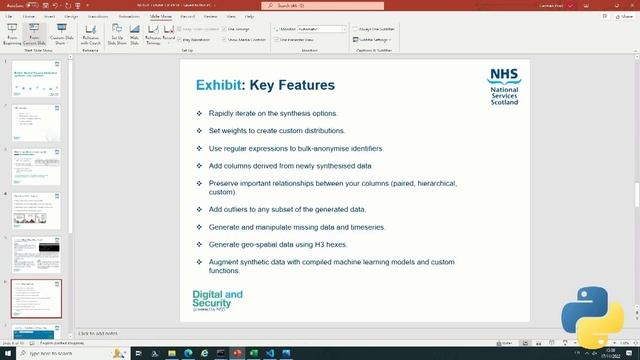This screenshot has height=360, width=640.
Task: Switch to the Insert tab
Action: 49,16
